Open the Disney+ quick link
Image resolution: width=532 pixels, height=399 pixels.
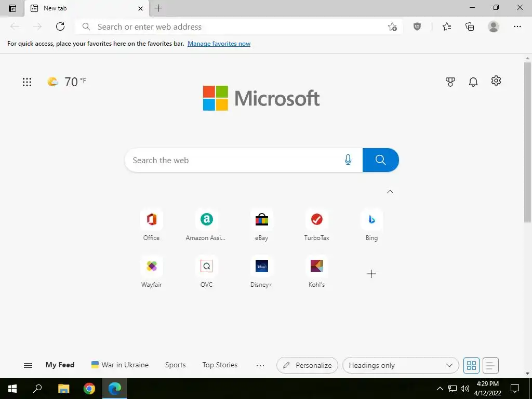click(262, 272)
